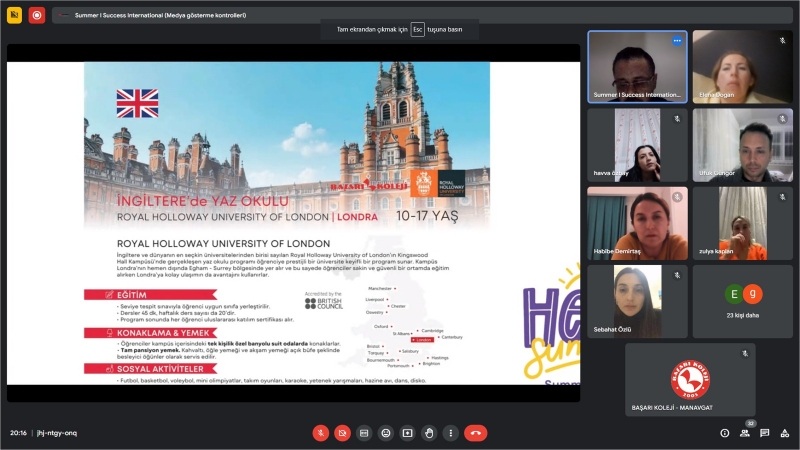Toggle the microphone mute button
800x450 pixels.
click(x=320, y=433)
